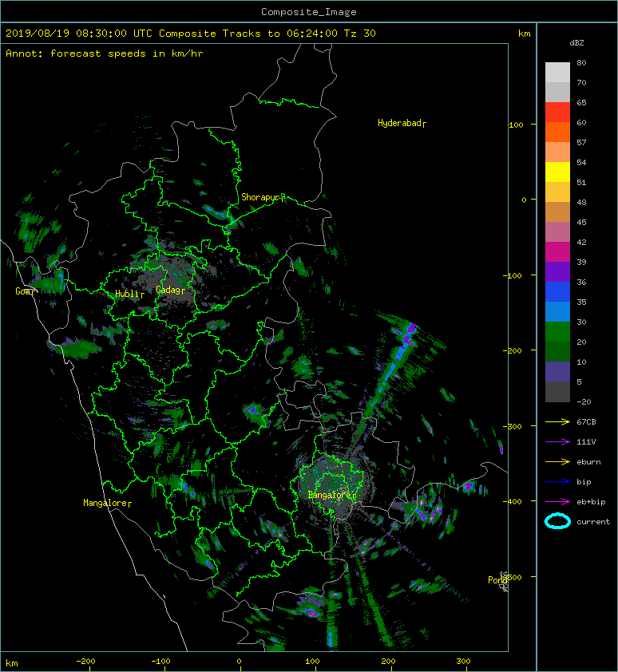The image size is (618, 672).
Task: Click the slate purple 10 dBZ swatch
Action: click(557, 371)
